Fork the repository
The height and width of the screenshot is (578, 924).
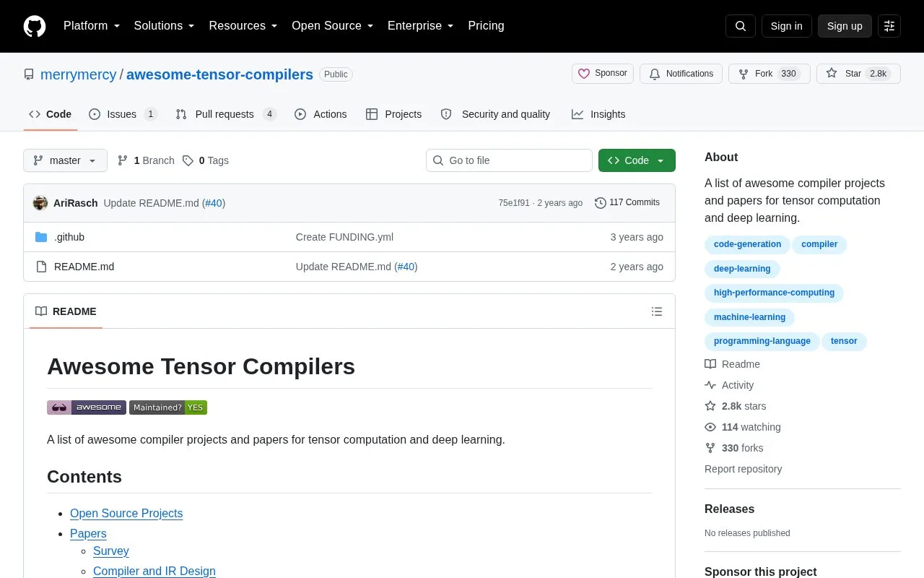[770, 74]
